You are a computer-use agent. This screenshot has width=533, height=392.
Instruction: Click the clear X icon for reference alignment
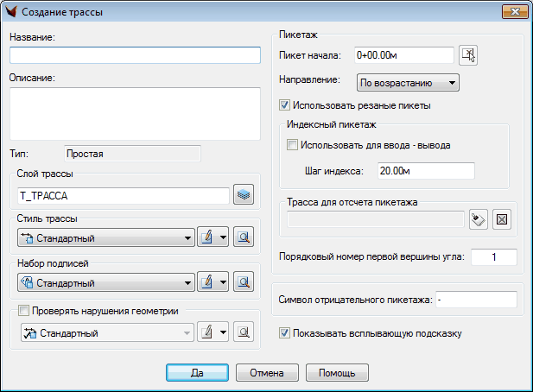504,219
